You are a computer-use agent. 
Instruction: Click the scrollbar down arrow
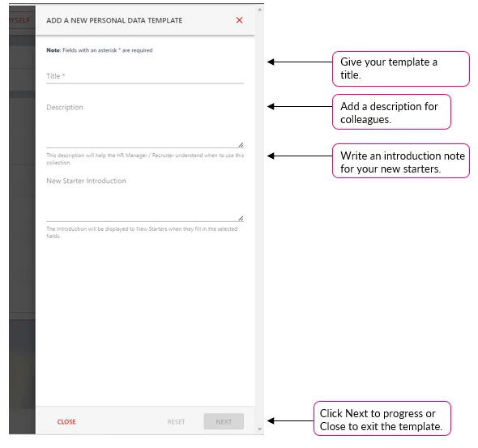tap(260, 429)
